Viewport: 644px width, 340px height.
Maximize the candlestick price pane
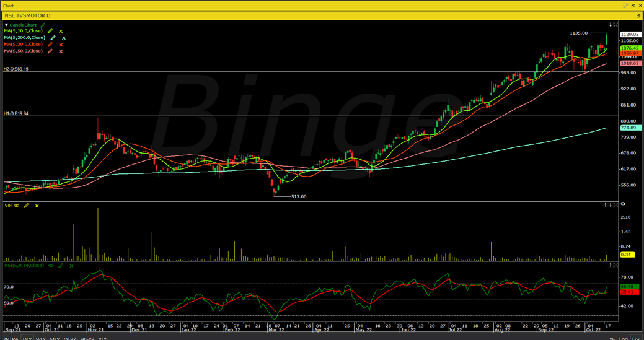(x=615, y=25)
